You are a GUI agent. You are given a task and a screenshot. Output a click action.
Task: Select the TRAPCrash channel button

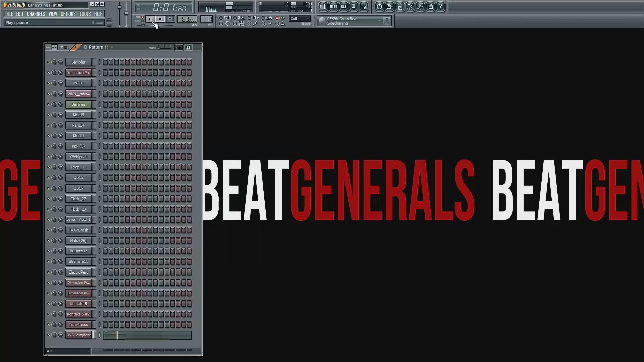click(78, 230)
